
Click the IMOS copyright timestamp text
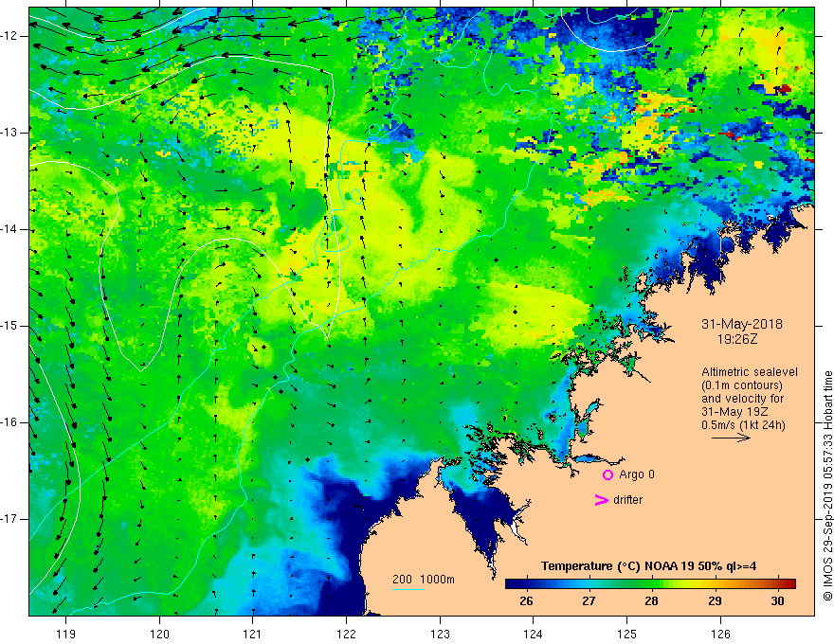827,486
